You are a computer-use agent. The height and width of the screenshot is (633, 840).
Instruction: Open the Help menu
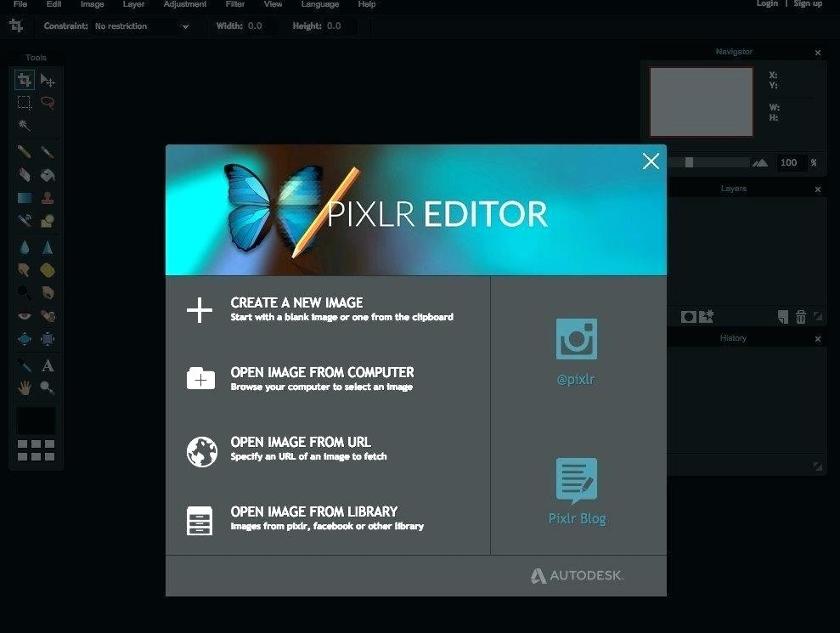pos(366,3)
